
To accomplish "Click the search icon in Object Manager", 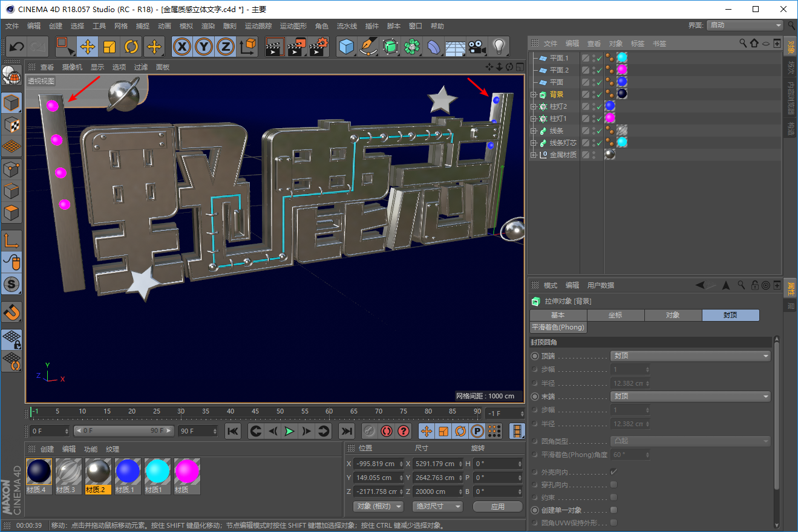I will (744, 44).
